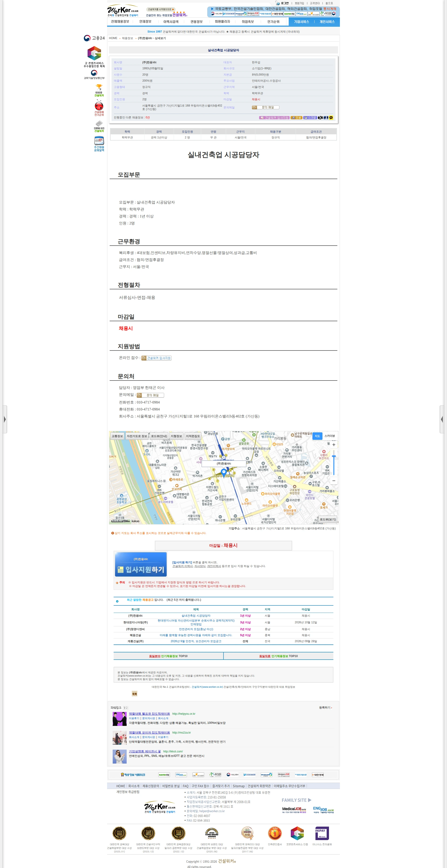Click the 2020 Korea Brand Awards badge
Screen dimensions: 447x868
[212, 833]
